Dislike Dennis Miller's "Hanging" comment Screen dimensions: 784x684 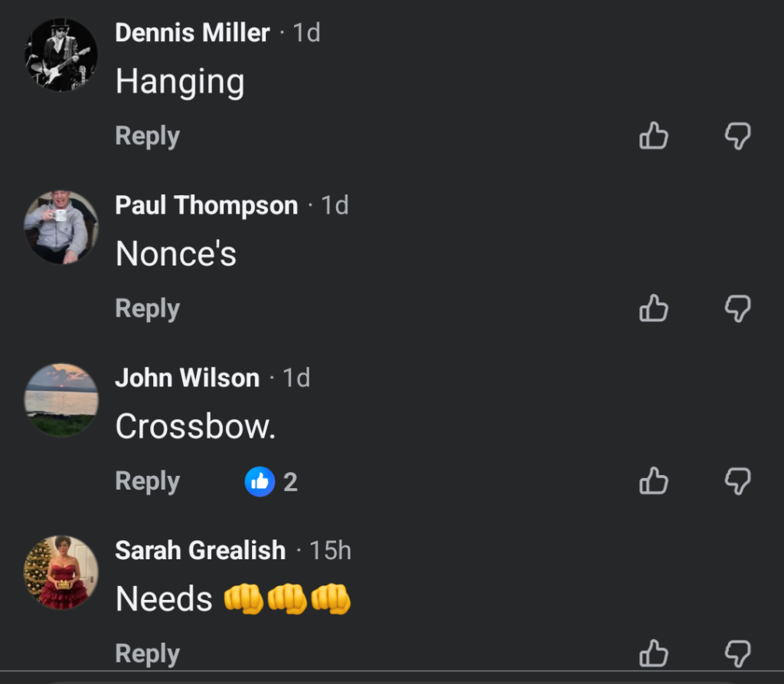737,137
